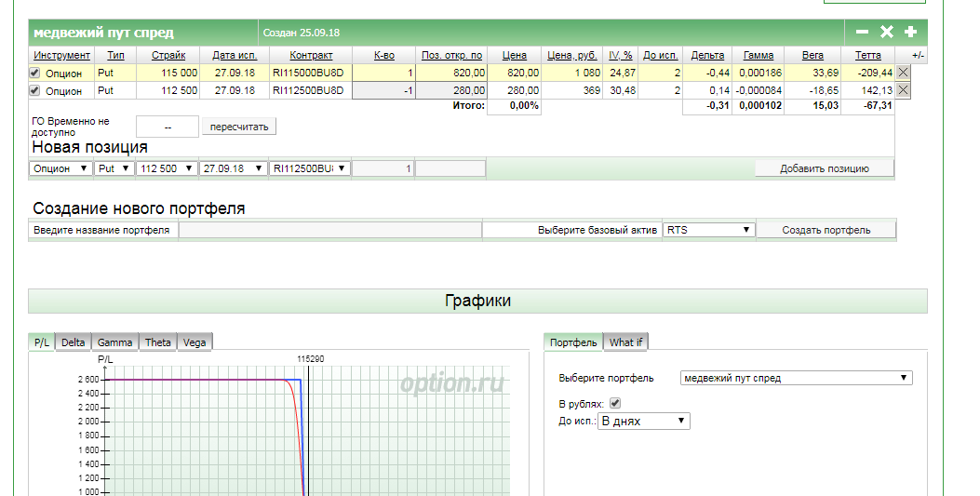Image resolution: width=980 pixels, height=496 pixels.
Task: Click the plus icon in portfolio header
Action: pyautogui.click(x=911, y=32)
